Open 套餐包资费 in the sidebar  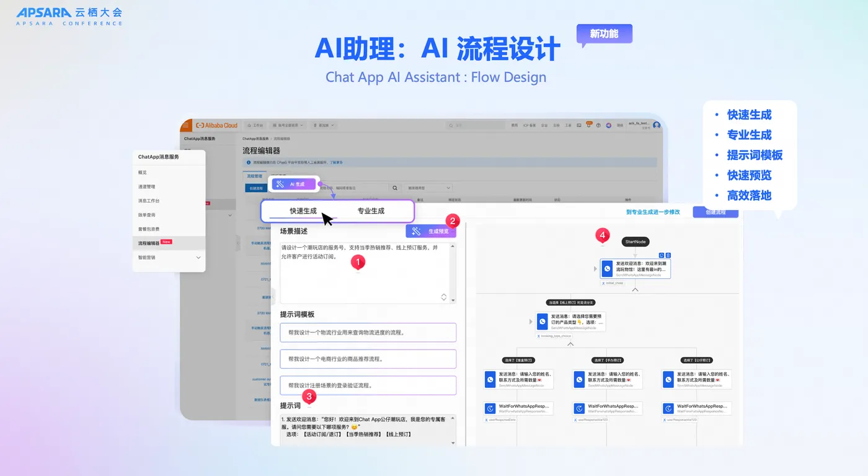tap(149, 229)
